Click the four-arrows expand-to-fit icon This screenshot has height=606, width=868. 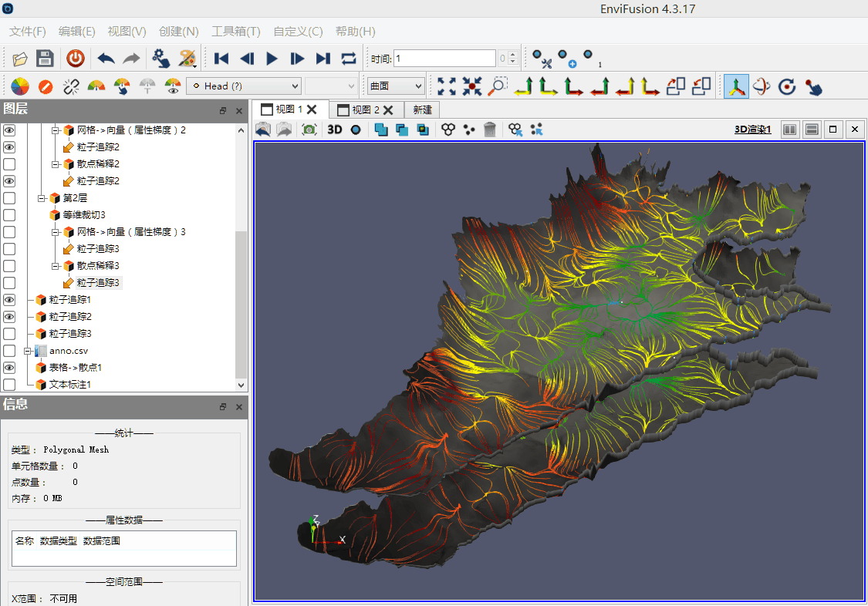click(x=446, y=86)
